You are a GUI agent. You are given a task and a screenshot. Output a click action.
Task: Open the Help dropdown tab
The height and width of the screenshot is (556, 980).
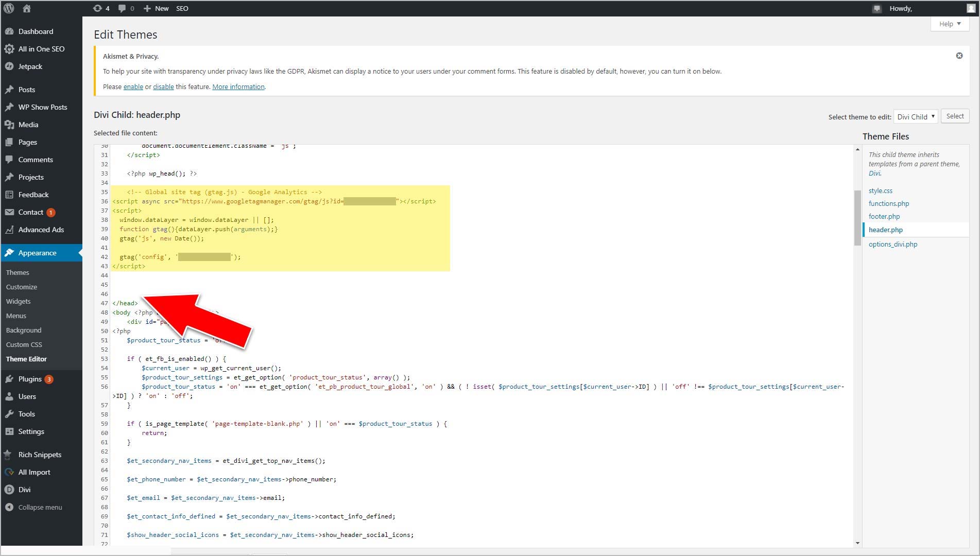coord(950,24)
